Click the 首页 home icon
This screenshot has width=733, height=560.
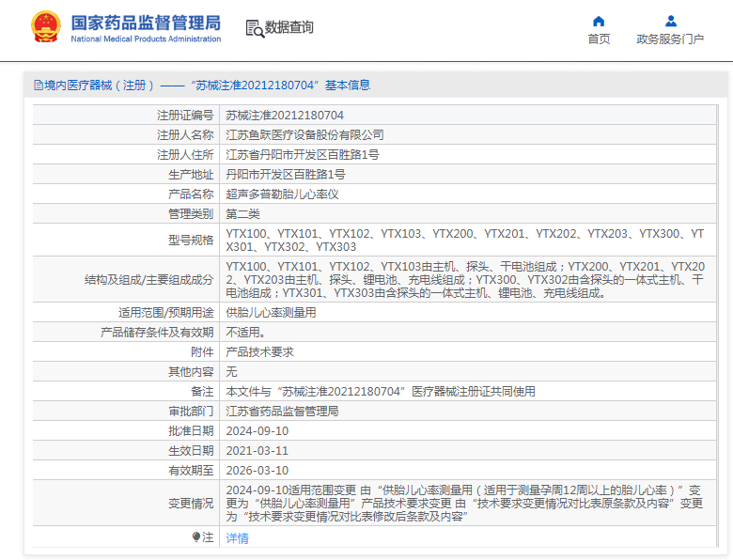point(599,21)
